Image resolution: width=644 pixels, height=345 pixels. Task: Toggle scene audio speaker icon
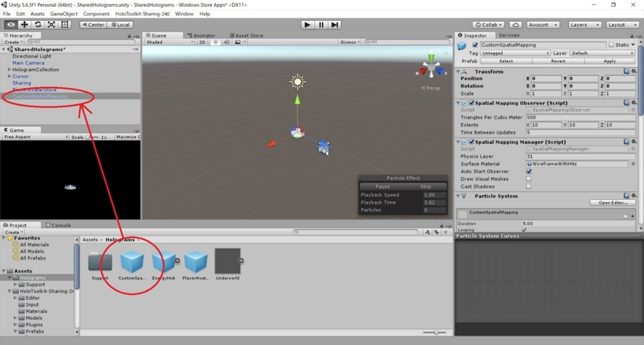click(x=226, y=42)
